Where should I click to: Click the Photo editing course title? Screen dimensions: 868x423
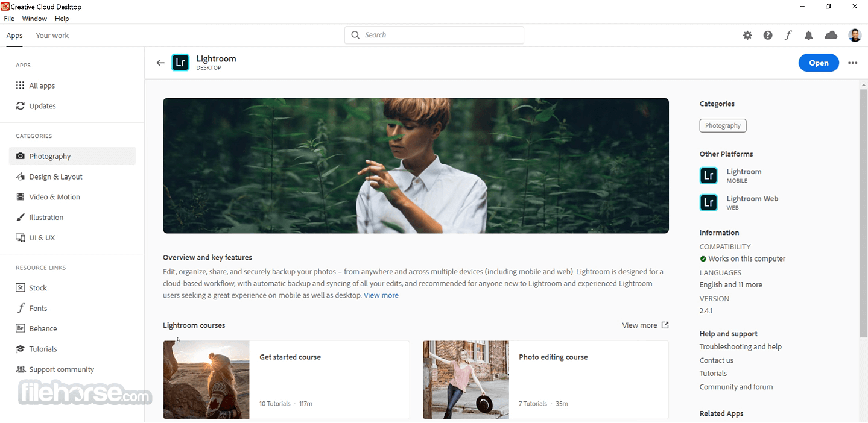click(x=553, y=357)
